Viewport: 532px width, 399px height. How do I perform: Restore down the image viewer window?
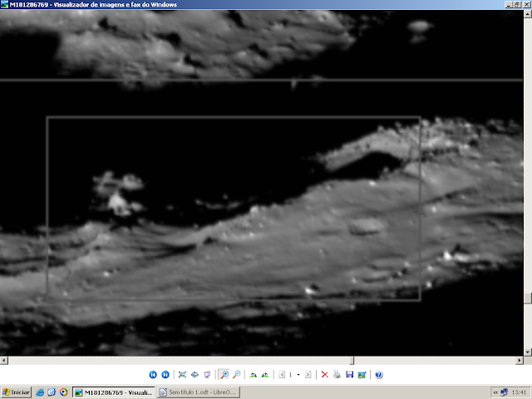click(517, 4)
